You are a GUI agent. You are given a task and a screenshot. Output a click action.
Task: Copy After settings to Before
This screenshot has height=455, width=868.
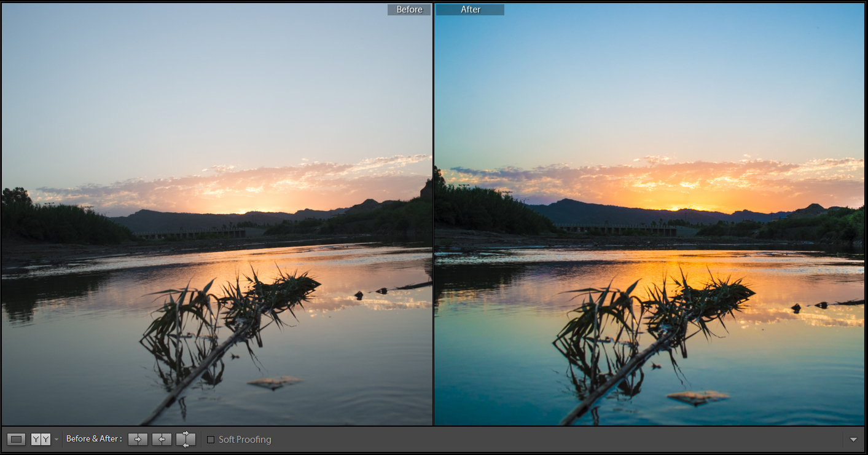[162, 439]
